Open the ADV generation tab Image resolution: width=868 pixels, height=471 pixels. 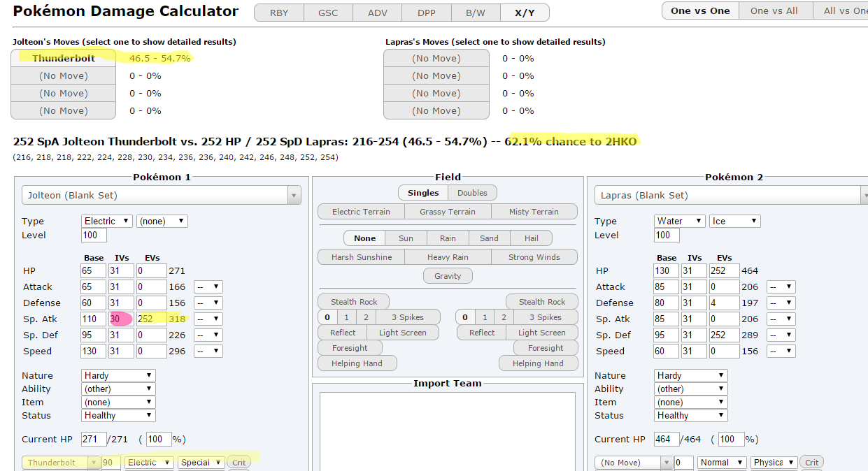[377, 13]
